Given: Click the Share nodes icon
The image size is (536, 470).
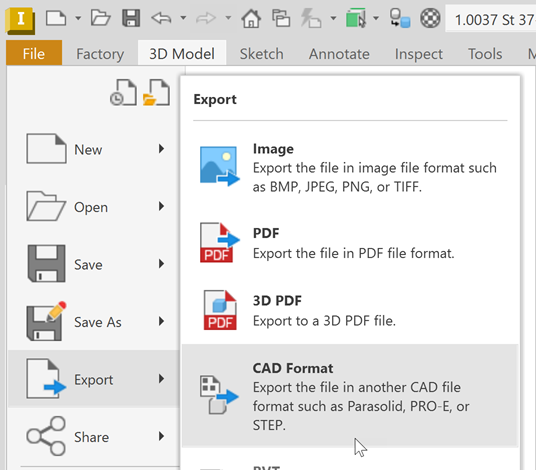Looking at the screenshot, I should click(x=46, y=436).
